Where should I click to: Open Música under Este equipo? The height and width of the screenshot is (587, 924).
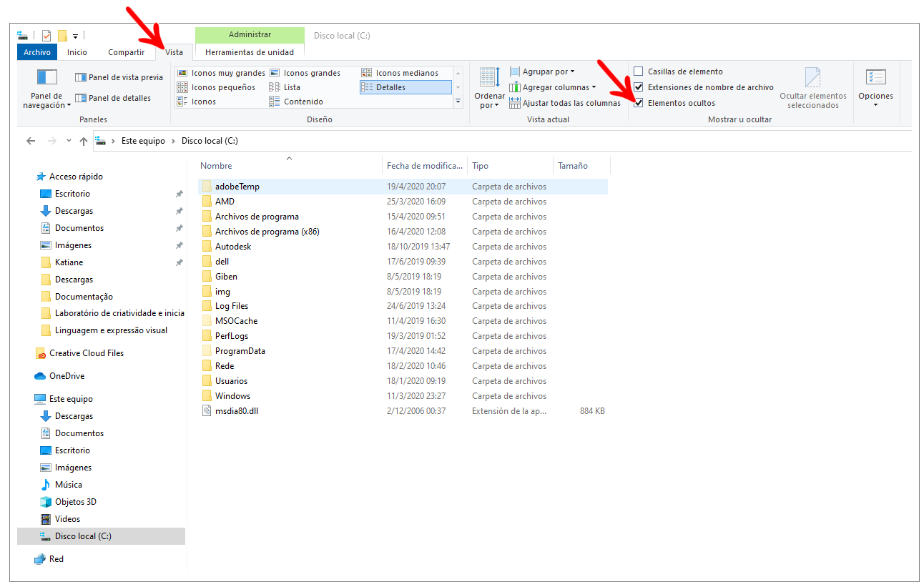[x=68, y=485]
